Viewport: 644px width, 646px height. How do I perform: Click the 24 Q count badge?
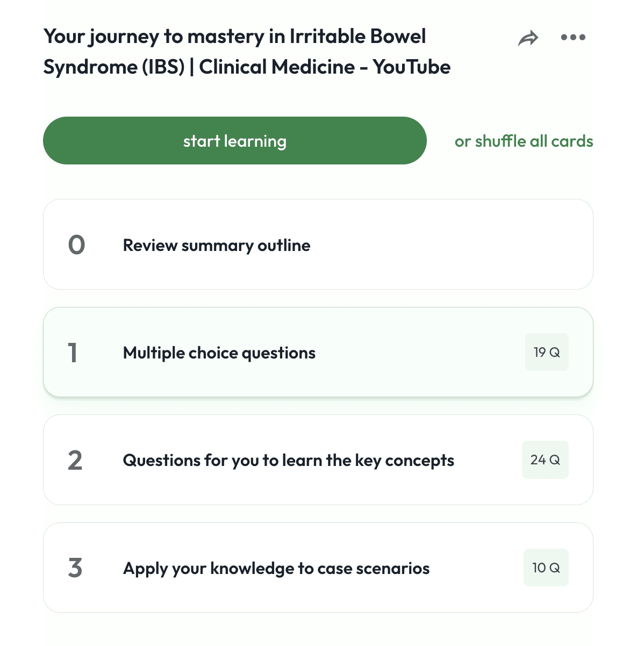click(x=545, y=460)
